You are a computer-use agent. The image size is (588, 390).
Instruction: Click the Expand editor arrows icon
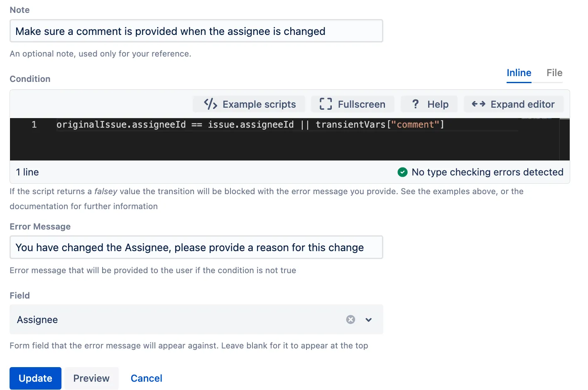tap(478, 104)
